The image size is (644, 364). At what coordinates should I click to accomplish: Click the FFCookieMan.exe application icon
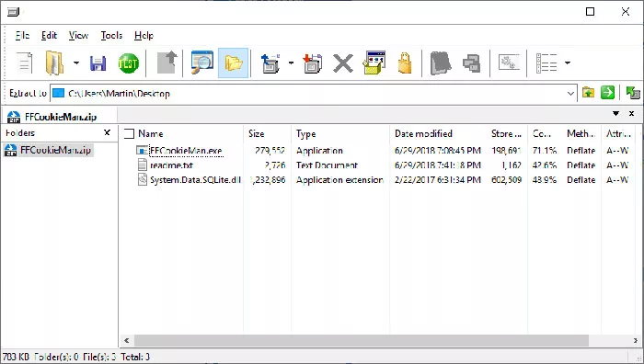coord(142,151)
